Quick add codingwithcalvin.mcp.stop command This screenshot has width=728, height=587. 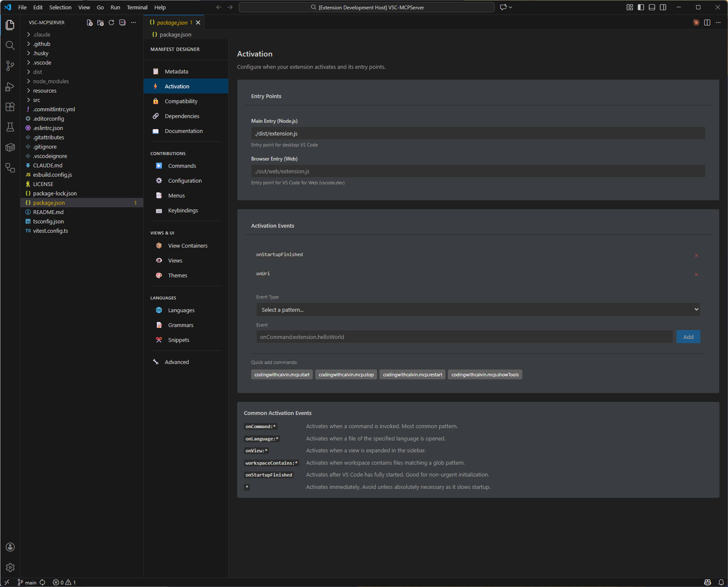(x=346, y=375)
